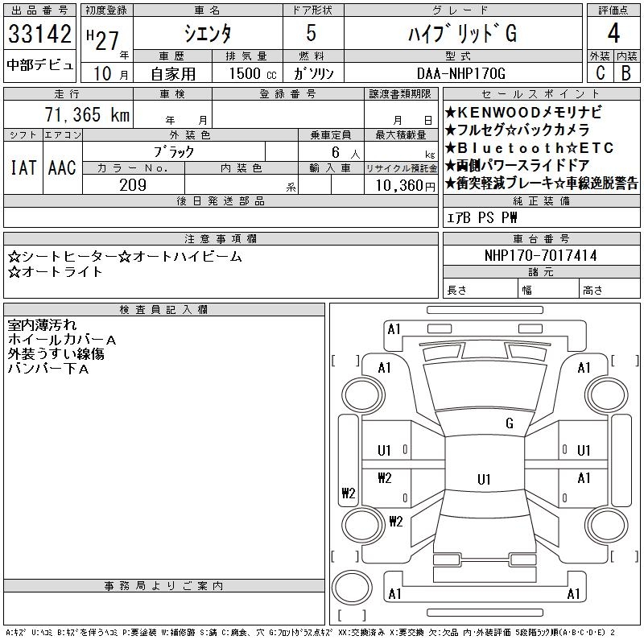The width and height of the screenshot is (644, 644).
Task: Click the recycle deposit 10,360円
Action: pyautogui.click(x=405, y=186)
